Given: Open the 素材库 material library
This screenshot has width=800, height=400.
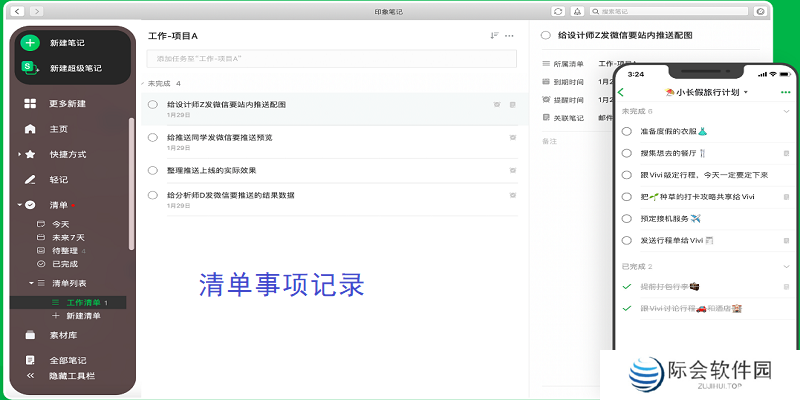Looking at the screenshot, I should 30,335.
